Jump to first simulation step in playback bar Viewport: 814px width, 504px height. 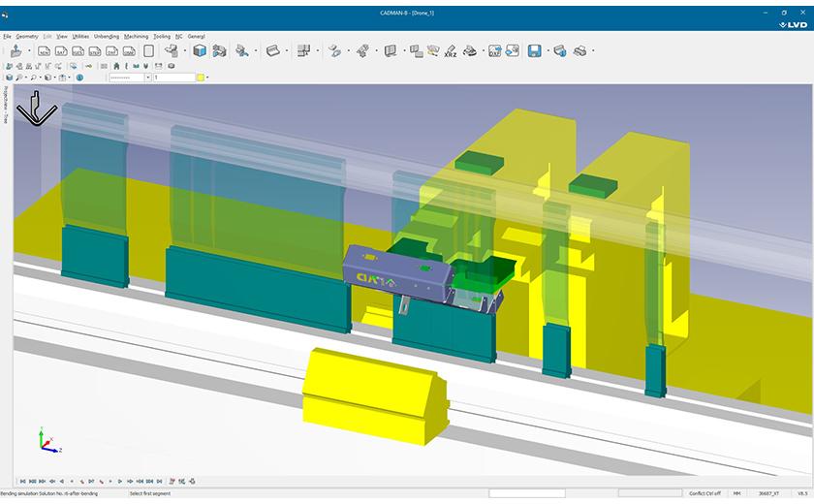click(x=20, y=481)
